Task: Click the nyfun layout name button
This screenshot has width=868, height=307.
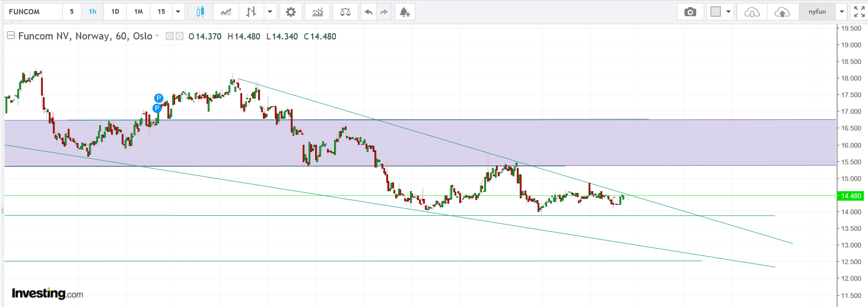Action: [817, 12]
